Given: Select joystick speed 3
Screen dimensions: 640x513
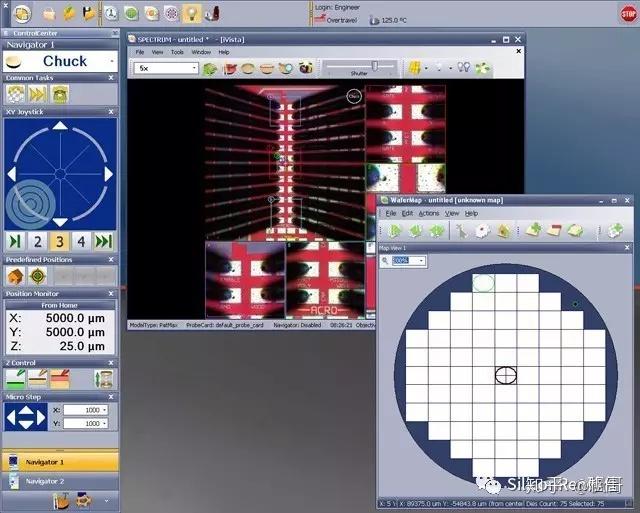Looking at the screenshot, I should [60, 242].
